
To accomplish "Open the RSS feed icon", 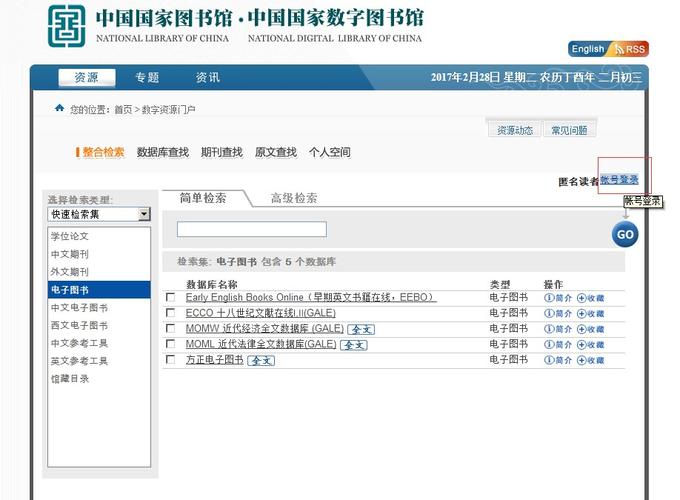I will click(631, 48).
